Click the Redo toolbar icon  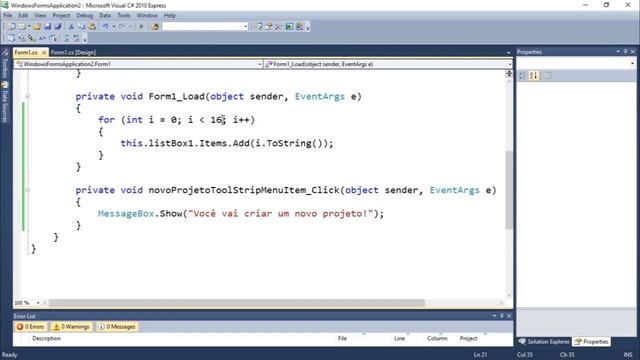coord(122,27)
